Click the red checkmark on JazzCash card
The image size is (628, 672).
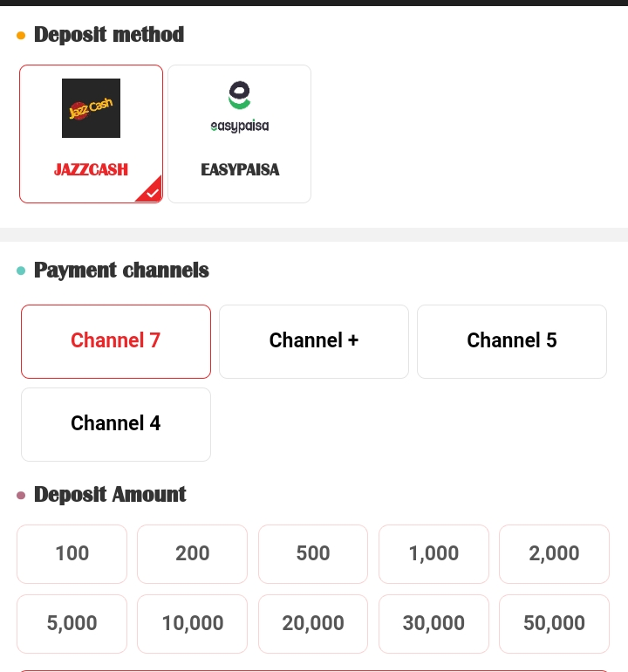(x=152, y=192)
